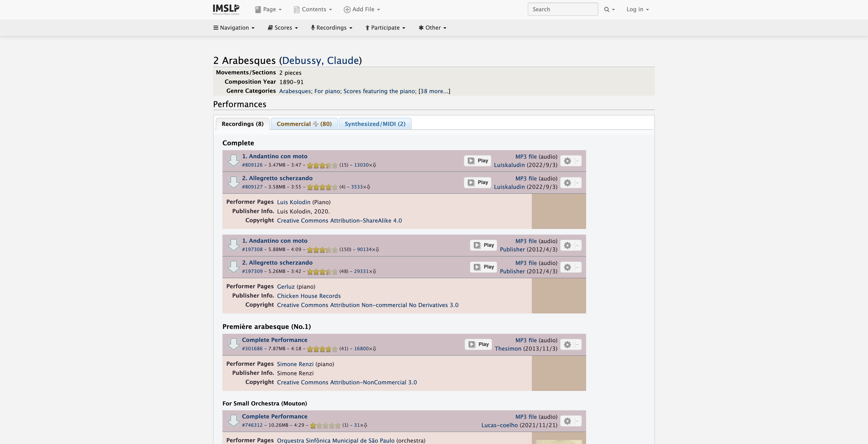
Task: Download file #301686 Complete Performance
Action: click(233, 344)
